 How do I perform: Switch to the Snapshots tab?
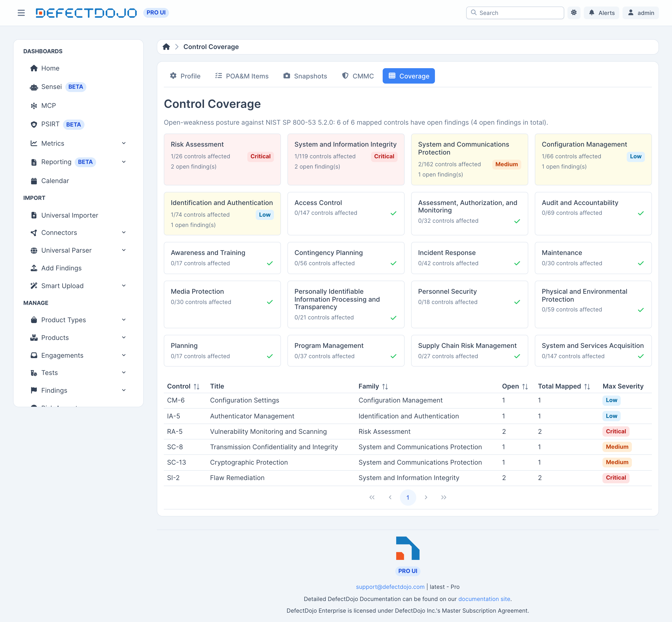point(305,76)
